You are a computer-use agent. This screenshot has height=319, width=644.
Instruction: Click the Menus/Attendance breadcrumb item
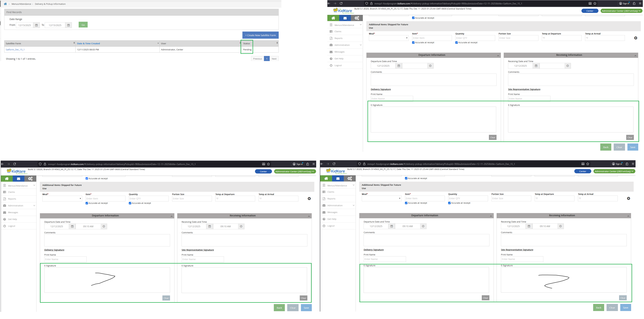(x=21, y=4)
